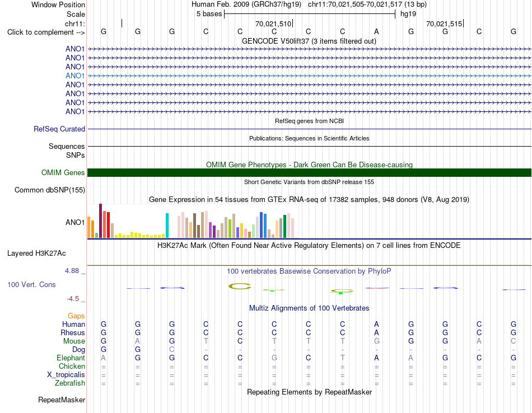The image size is (532, 413).
Task: Click the 70,021,510 position marker
Action: pos(273,24)
